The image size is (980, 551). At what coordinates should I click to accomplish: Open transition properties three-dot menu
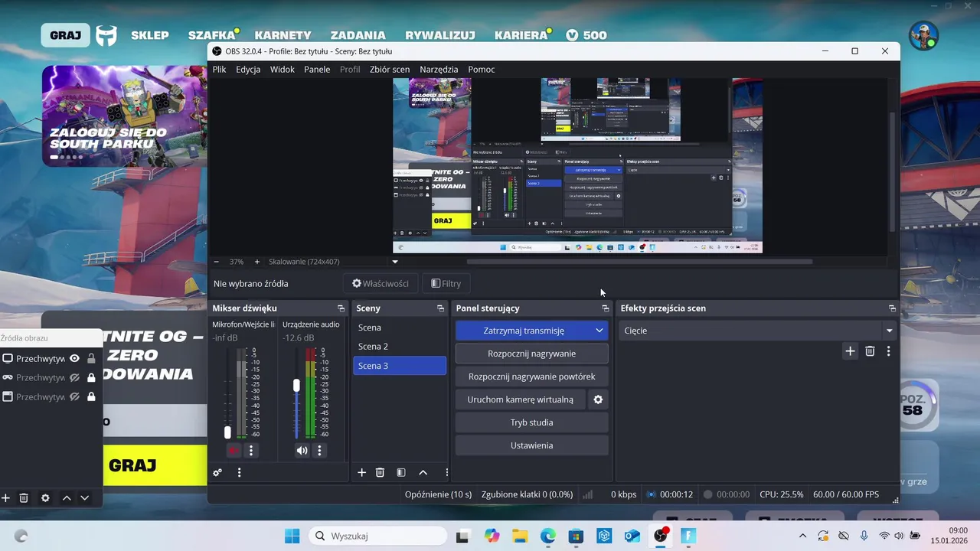[888, 351]
